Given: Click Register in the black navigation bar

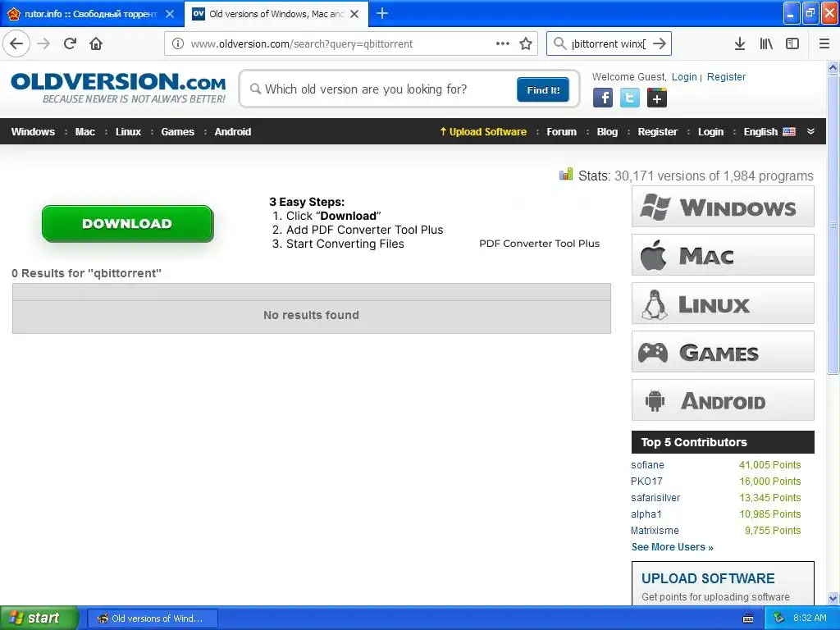Looking at the screenshot, I should click(657, 132).
